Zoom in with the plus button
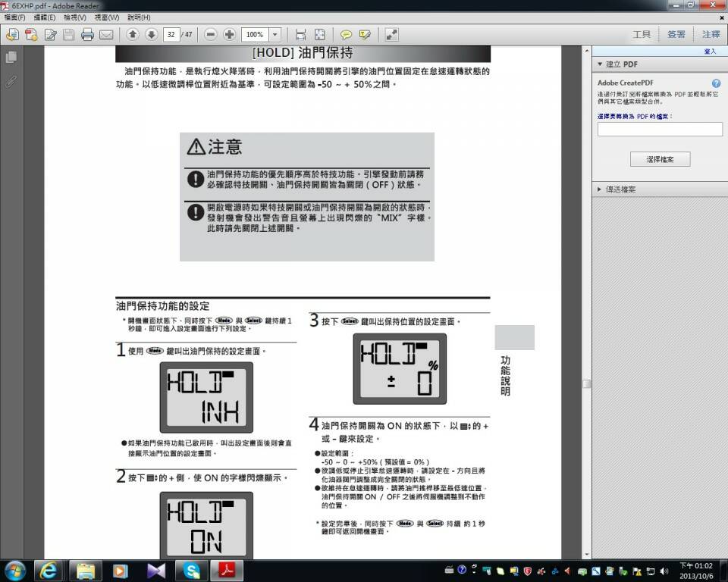Screen dimensions: 728x582 [x=229, y=34]
